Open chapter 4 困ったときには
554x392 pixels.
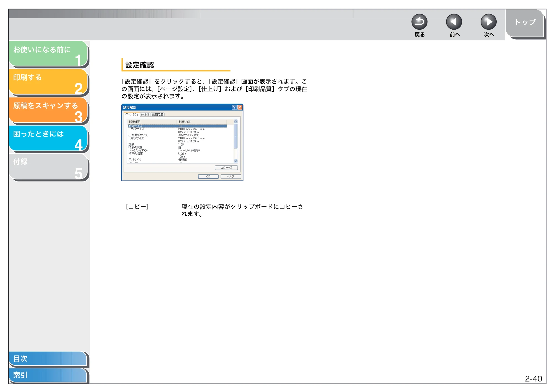coord(48,138)
